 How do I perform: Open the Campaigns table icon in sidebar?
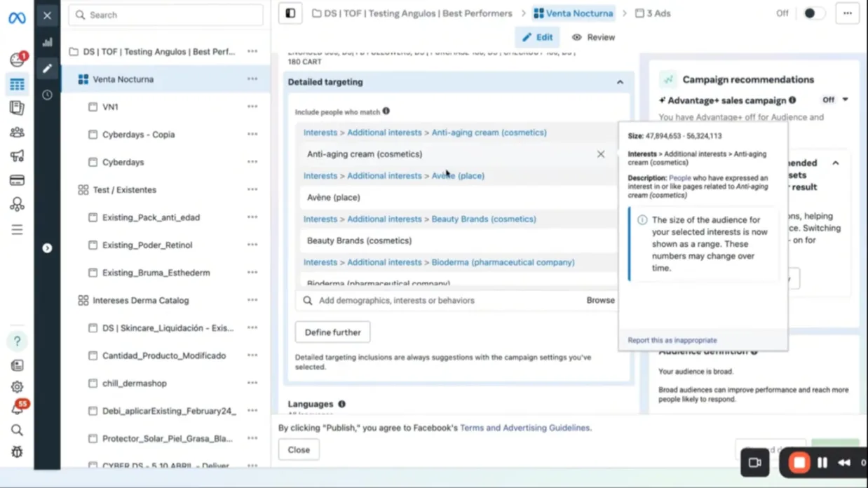tap(17, 85)
